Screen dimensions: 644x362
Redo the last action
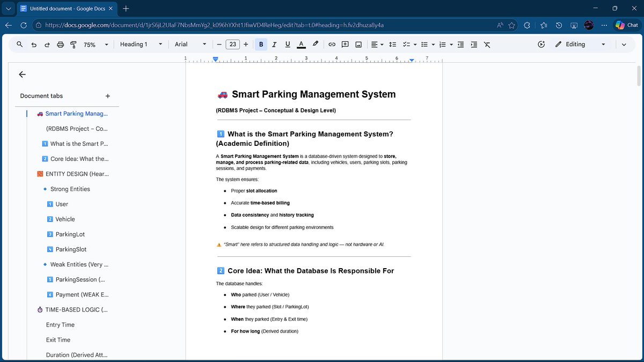point(47,45)
